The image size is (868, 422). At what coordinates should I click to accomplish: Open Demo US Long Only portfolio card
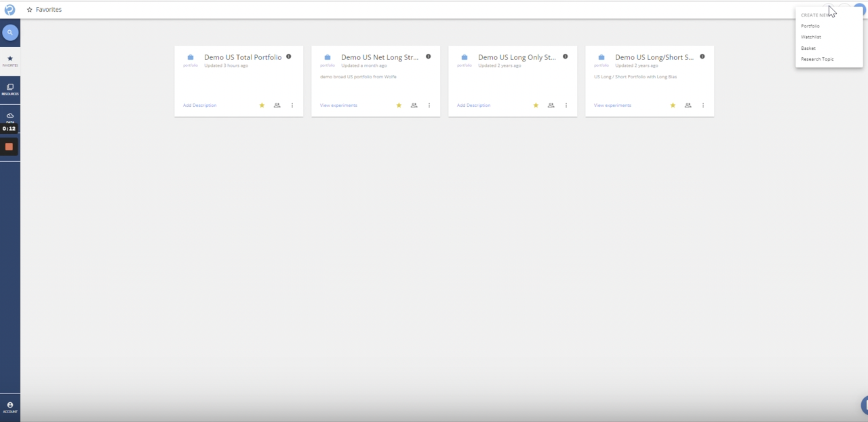pyautogui.click(x=517, y=57)
